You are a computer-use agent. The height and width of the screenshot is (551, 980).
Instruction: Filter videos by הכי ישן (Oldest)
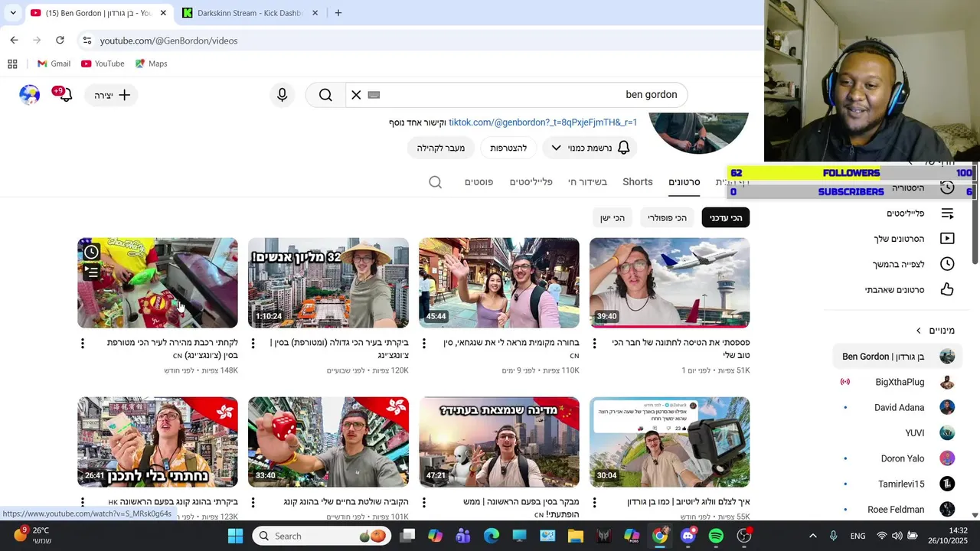[x=612, y=218]
